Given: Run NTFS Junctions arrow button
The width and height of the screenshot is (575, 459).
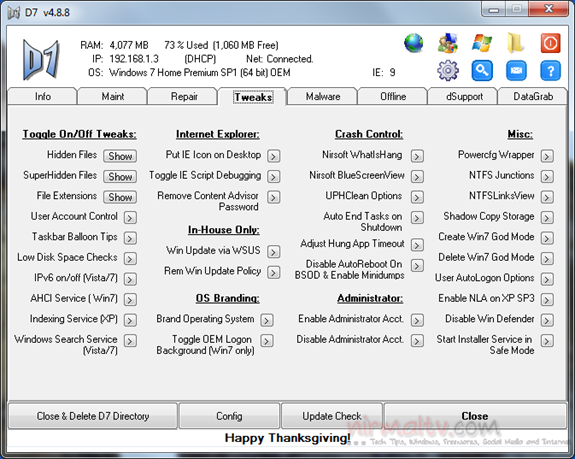Looking at the screenshot, I should pyautogui.click(x=547, y=177).
